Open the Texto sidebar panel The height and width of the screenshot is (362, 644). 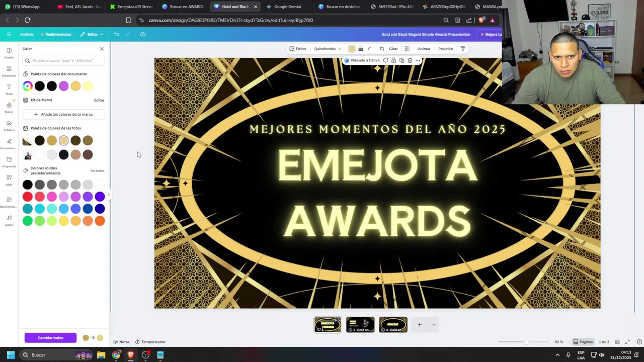click(9, 89)
